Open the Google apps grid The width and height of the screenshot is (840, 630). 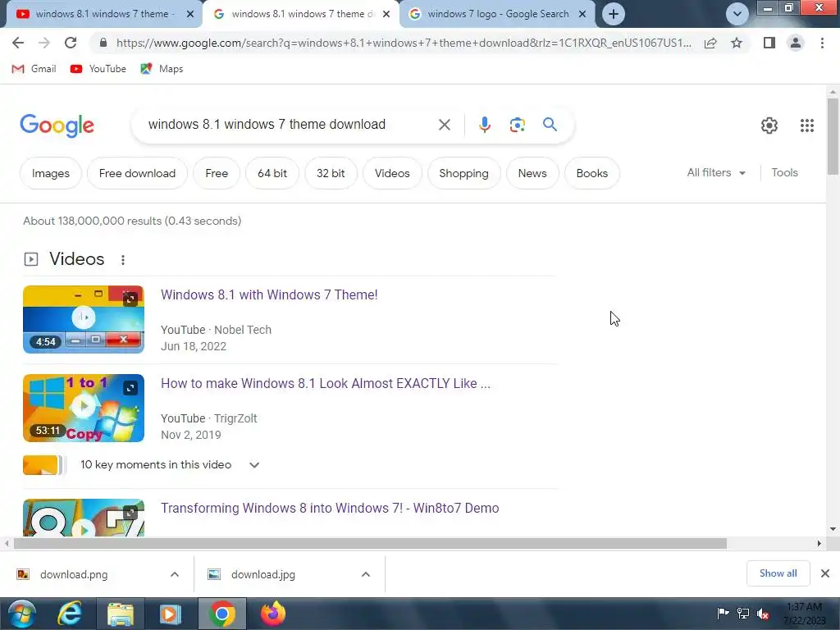[x=807, y=126]
